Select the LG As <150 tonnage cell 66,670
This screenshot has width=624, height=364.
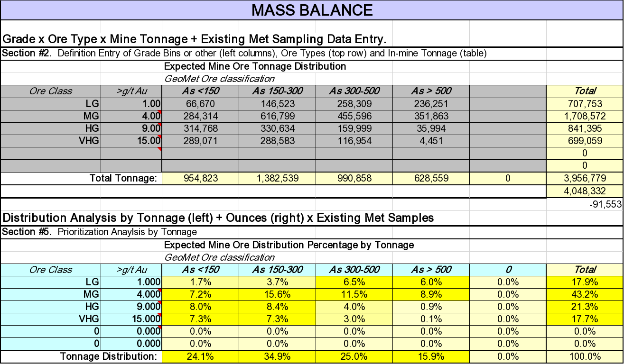coord(200,104)
